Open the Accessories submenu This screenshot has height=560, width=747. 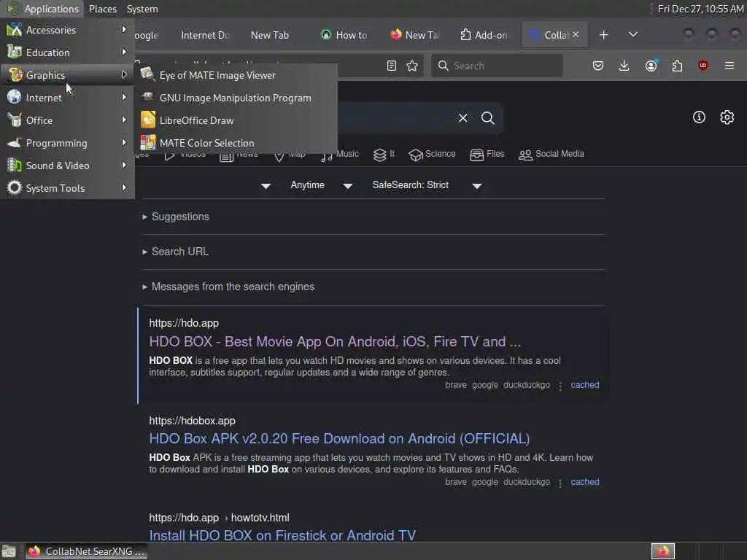tap(67, 30)
